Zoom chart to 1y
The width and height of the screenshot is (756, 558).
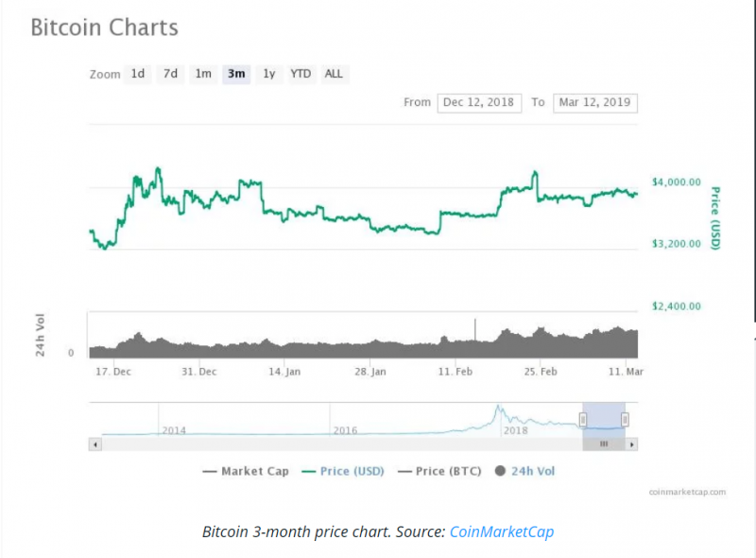269,74
